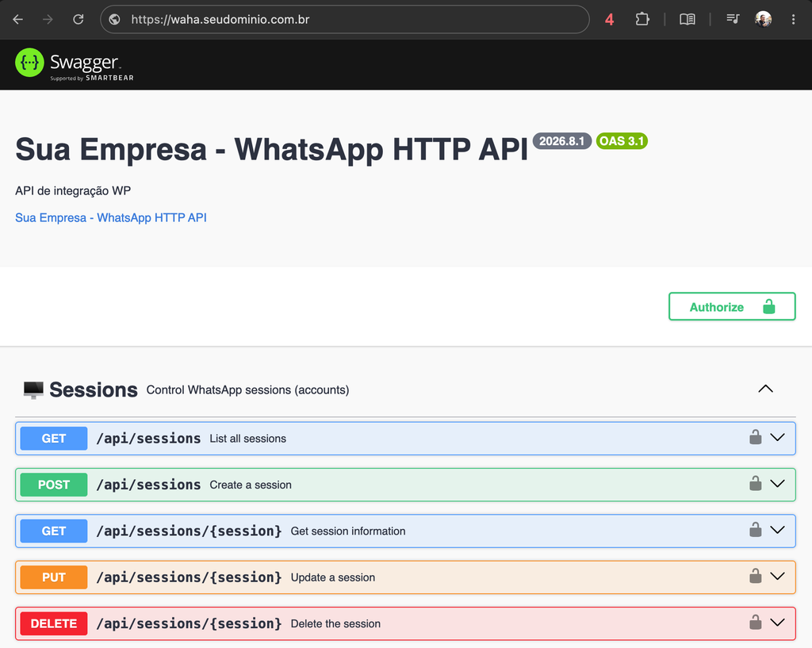The height and width of the screenshot is (648, 812).
Task: Click 'Control WhatsApp sessions (accounts)' description
Action: tap(247, 390)
